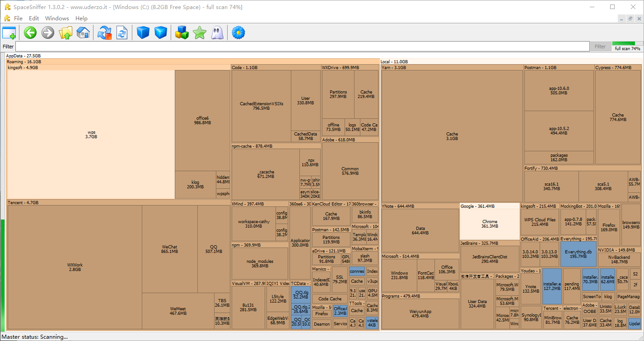Select the office6 986.8MB block
This screenshot has width=644, height=341.
point(202,120)
